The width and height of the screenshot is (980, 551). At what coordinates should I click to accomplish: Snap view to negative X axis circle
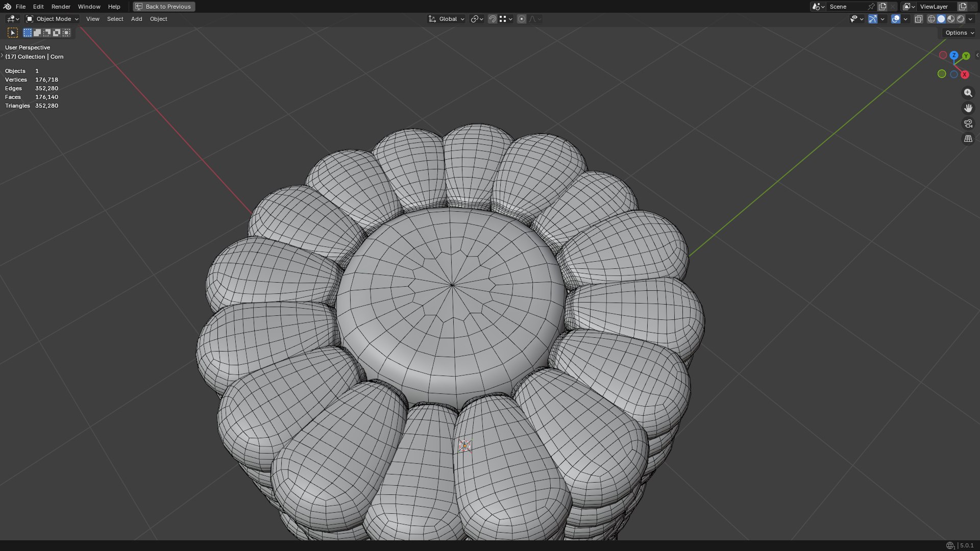pos(943,55)
